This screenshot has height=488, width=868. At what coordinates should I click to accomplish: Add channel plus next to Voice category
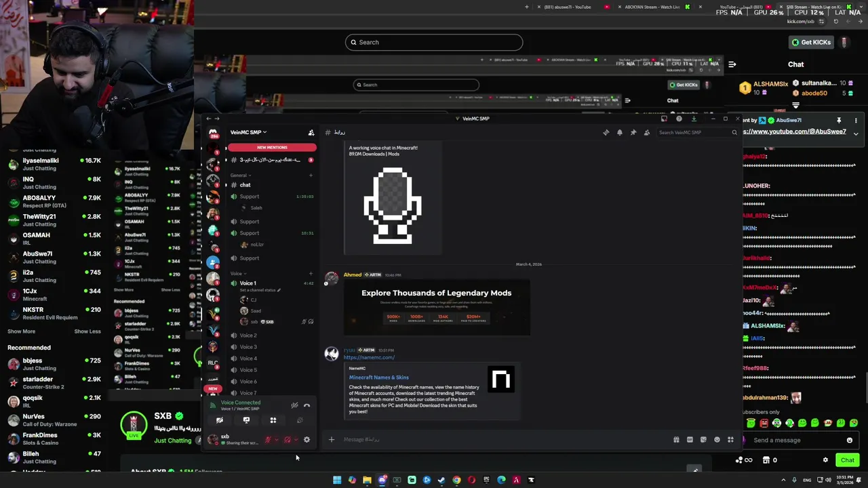(311, 273)
